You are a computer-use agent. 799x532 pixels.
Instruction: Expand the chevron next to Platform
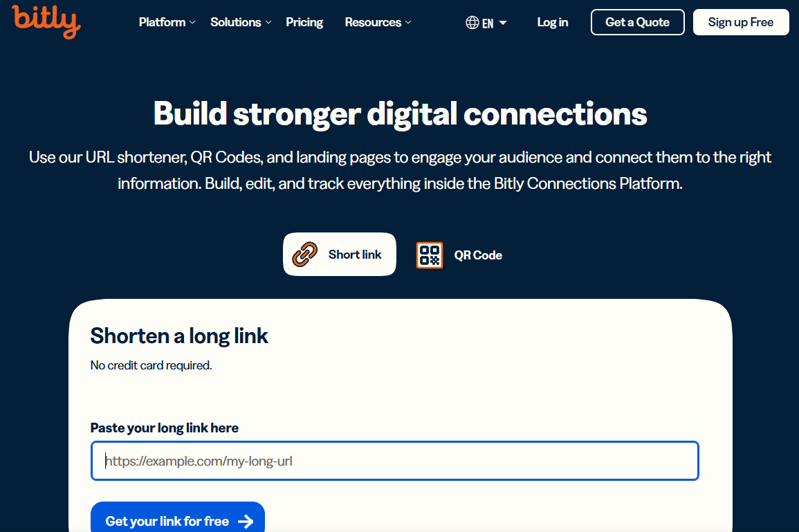coord(193,23)
